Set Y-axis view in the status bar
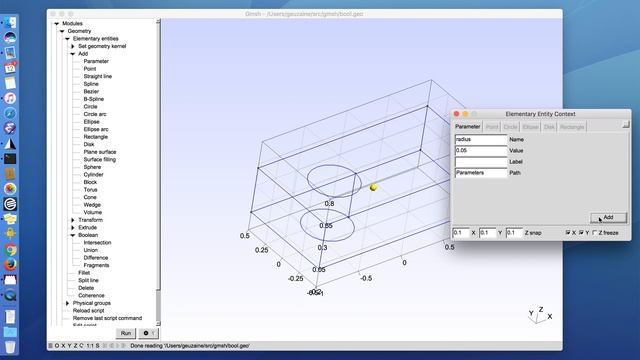This screenshot has height=360, width=640. click(x=69, y=346)
